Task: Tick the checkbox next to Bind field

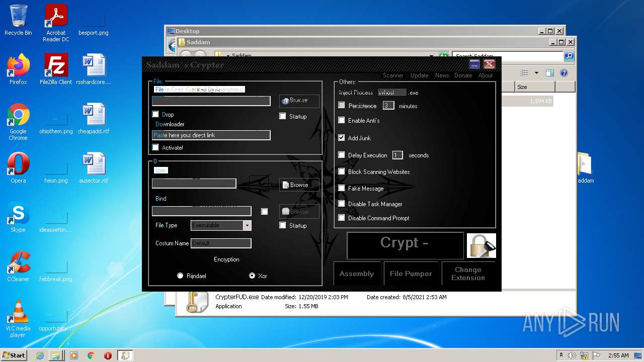Action: (x=264, y=211)
